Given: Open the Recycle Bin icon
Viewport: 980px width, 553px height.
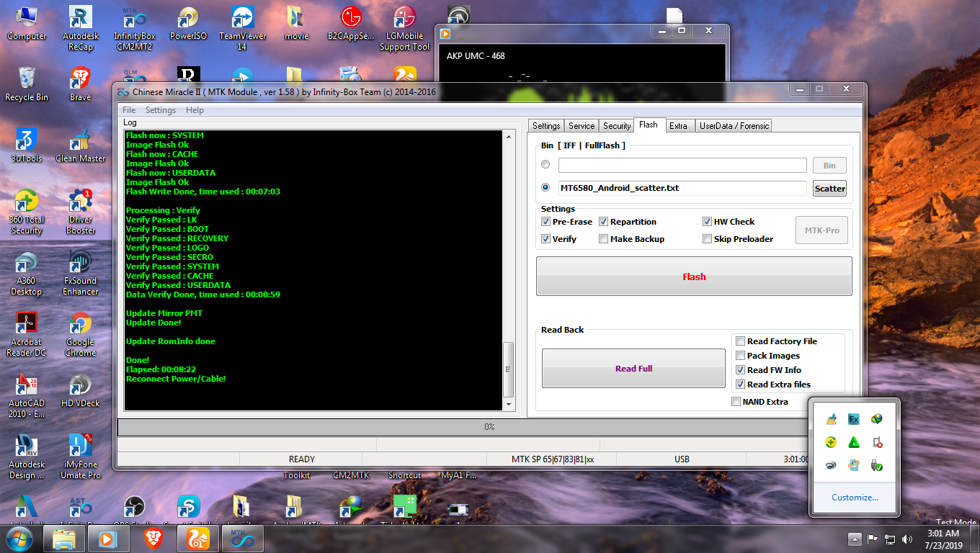Looking at the screenshot, I should 27,84.
